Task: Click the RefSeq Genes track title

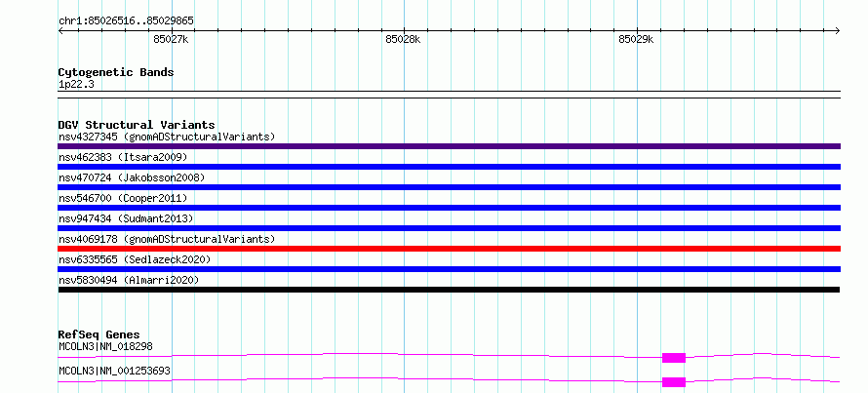Action: pos(99,334)
